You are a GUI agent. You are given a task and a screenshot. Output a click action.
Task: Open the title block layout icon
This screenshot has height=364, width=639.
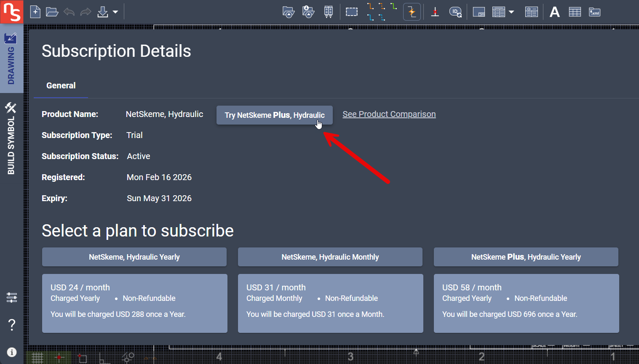(x=479, y=12)
